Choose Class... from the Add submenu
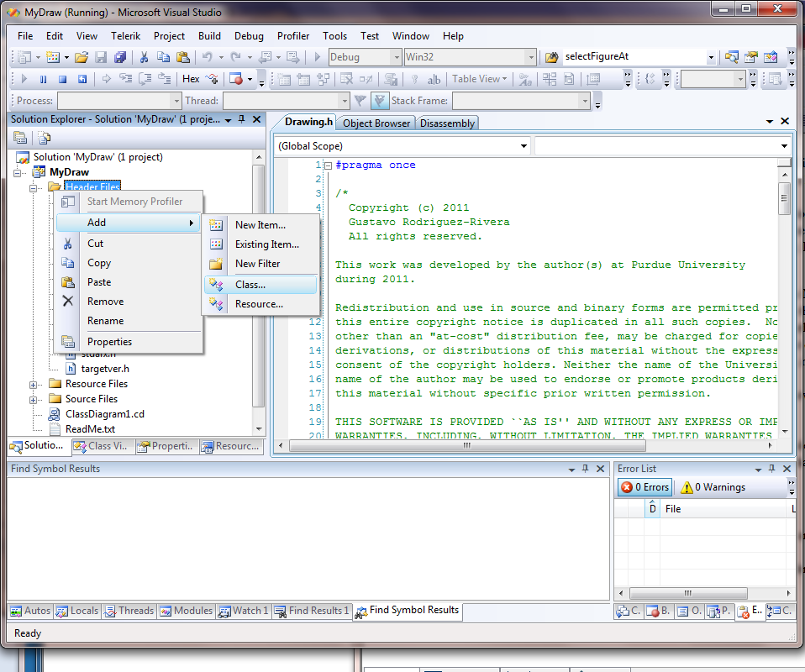The width and height of the screenshot is (805, 672). [260, 285]
